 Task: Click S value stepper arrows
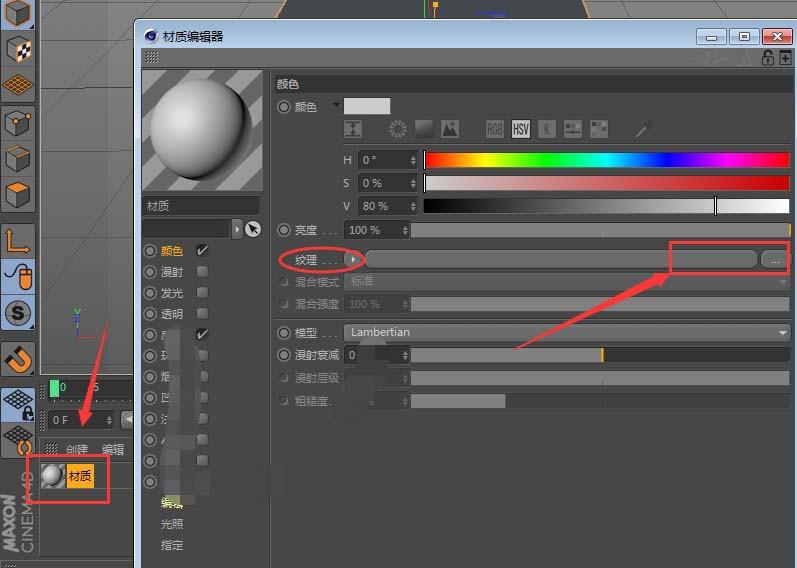(413, 183)
